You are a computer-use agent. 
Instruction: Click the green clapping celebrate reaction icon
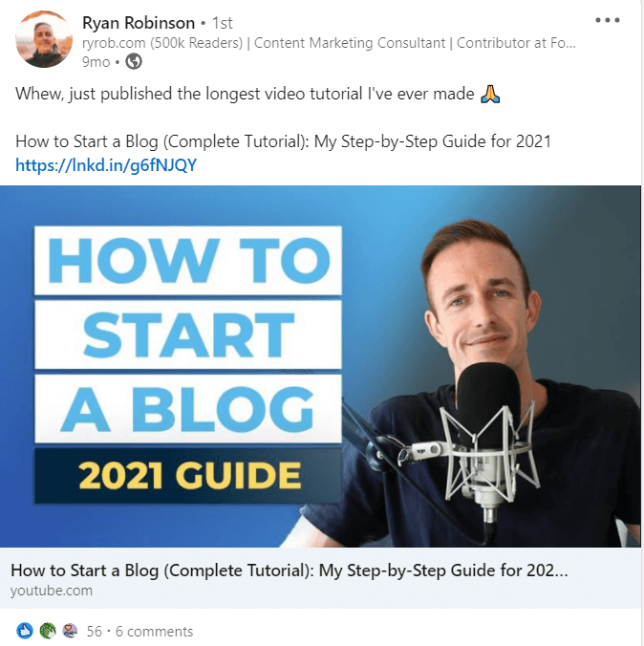click(48, 631)
